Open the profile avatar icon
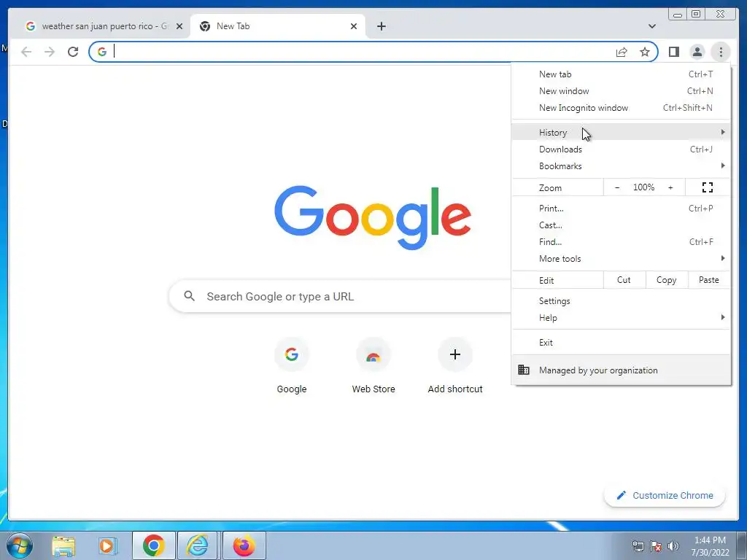This screenshot has width=747, height=560. 697,52
